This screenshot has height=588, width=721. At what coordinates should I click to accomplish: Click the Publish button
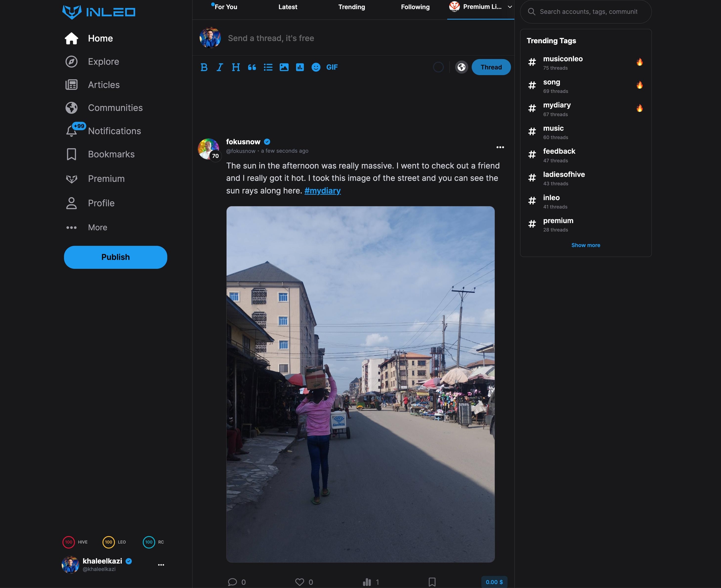tap(115, 257)
